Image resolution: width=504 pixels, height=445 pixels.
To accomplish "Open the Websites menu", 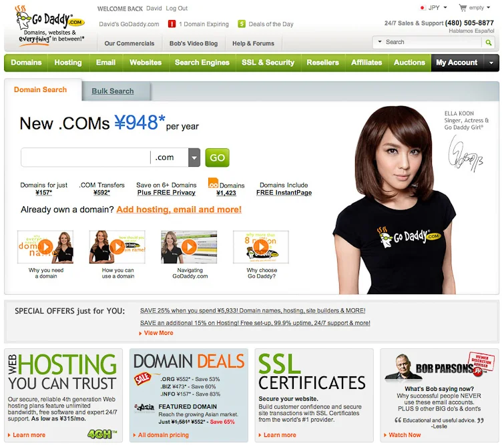I will coord(146,63).
